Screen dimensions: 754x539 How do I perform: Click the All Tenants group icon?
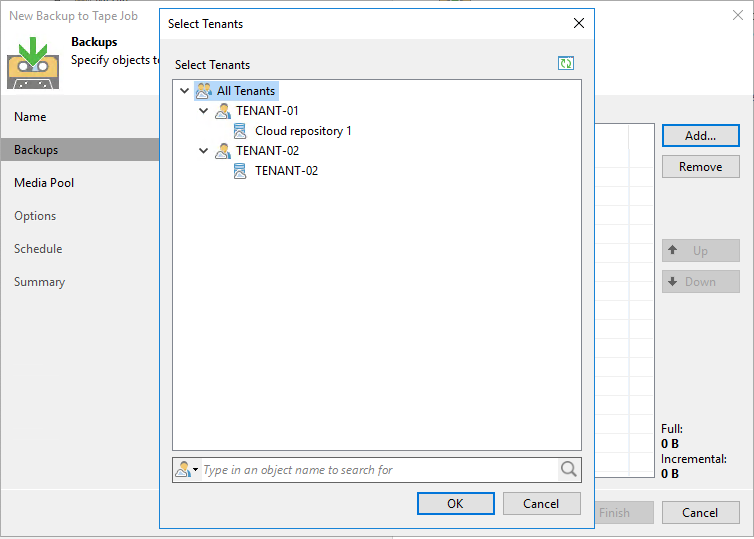pyautogui.click(x=204, y=90)
